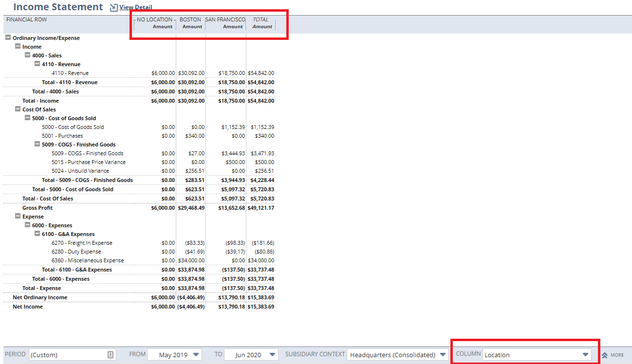Click the minus icon beside Ordinary Income/Expense

click(x=7, y=37)
